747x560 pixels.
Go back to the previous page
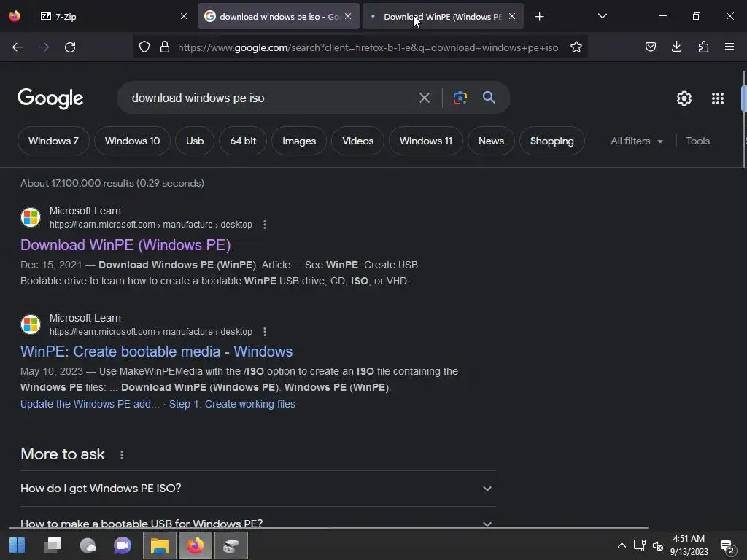point(18,47)
